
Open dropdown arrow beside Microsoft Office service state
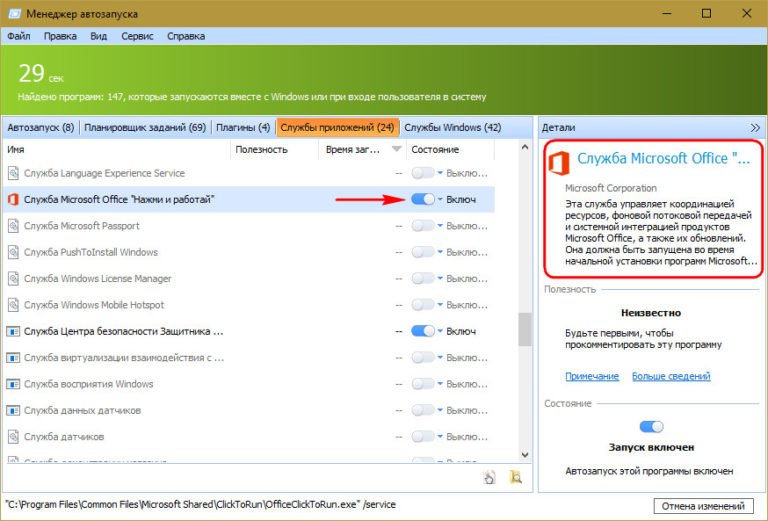click(440, 200)
